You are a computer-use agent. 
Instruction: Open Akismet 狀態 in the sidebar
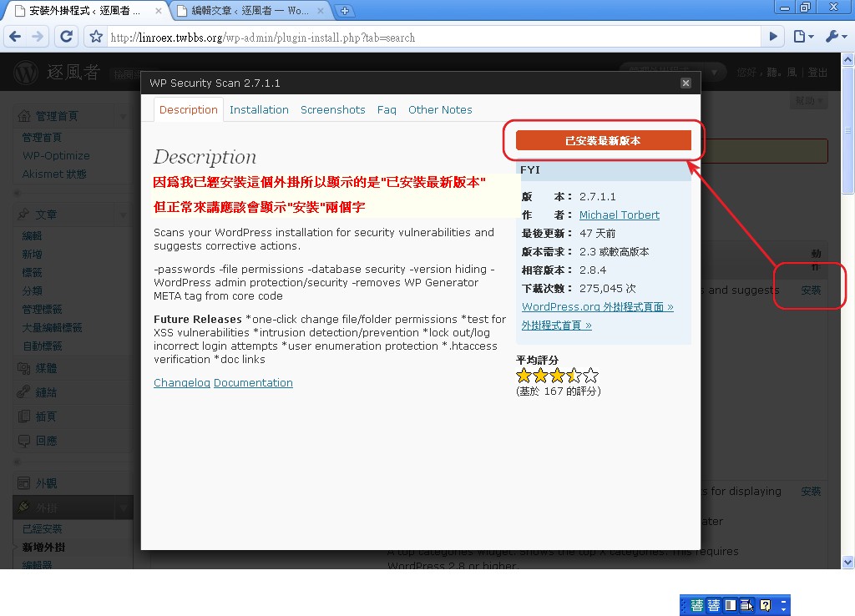[x=54, y=174]
